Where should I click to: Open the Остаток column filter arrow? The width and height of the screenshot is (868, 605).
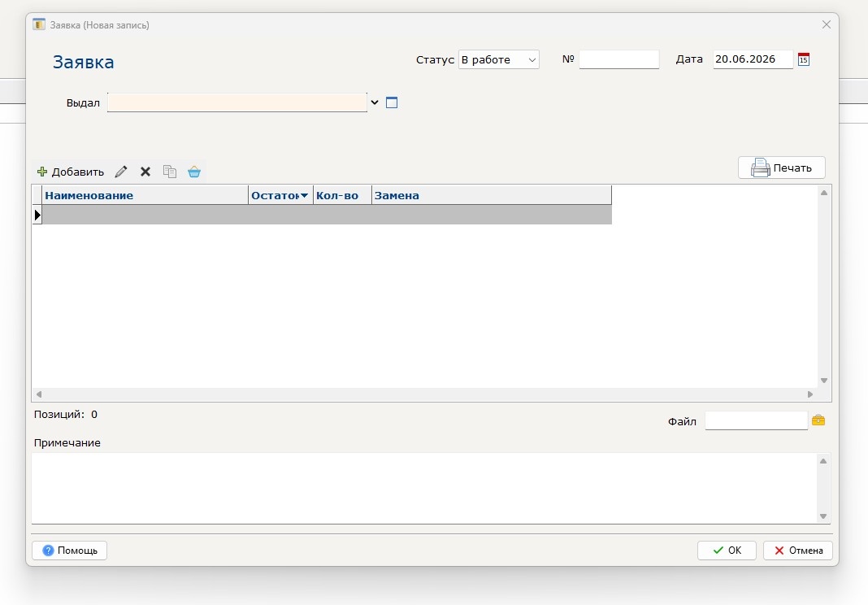[304, 196]
